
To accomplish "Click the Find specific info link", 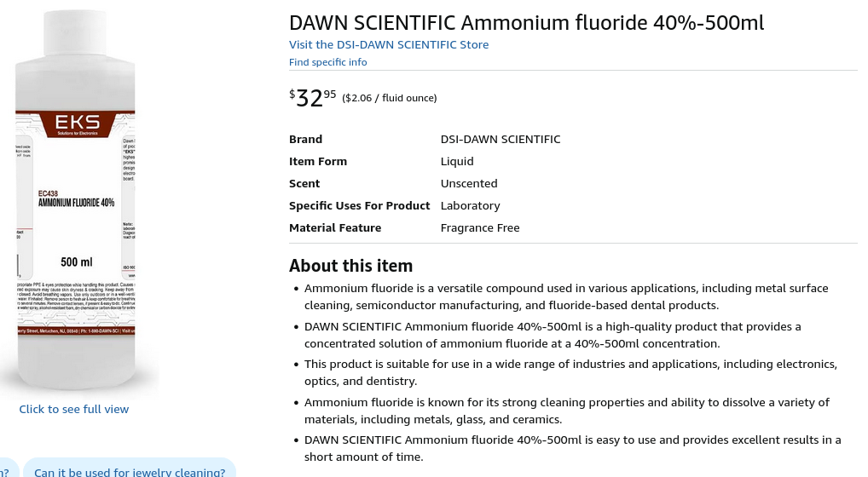I will (327, 62).
